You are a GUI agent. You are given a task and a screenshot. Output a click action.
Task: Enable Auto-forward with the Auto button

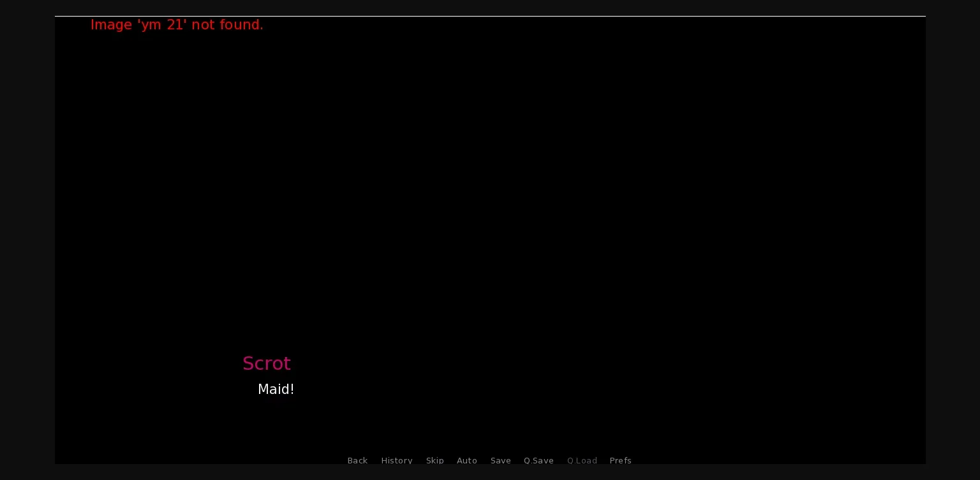click(466, 460)
